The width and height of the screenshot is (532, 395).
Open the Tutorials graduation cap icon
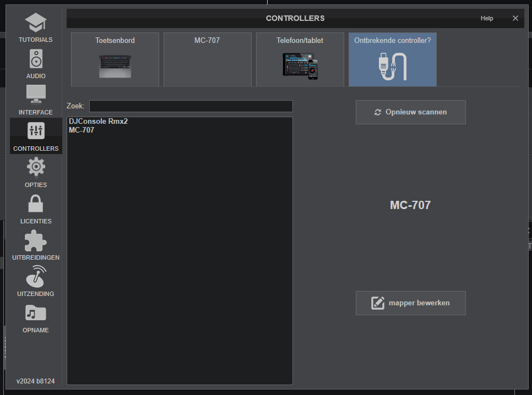point(36,23)
